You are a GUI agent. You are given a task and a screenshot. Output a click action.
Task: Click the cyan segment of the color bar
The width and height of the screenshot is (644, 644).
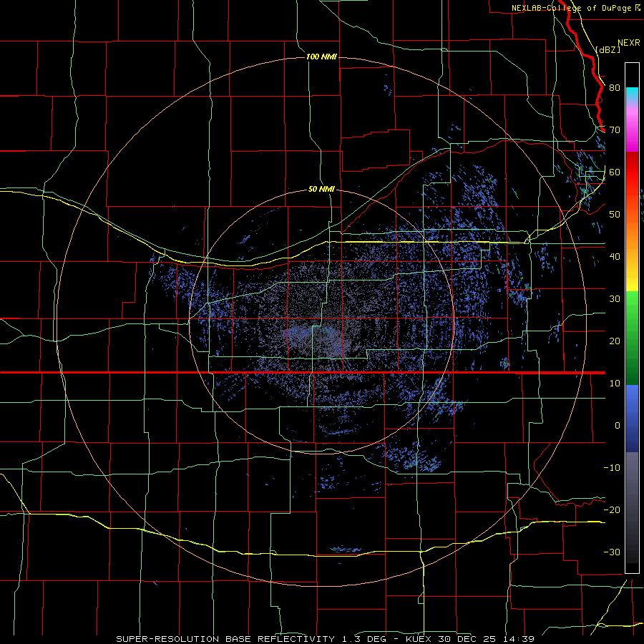(632, 94)
